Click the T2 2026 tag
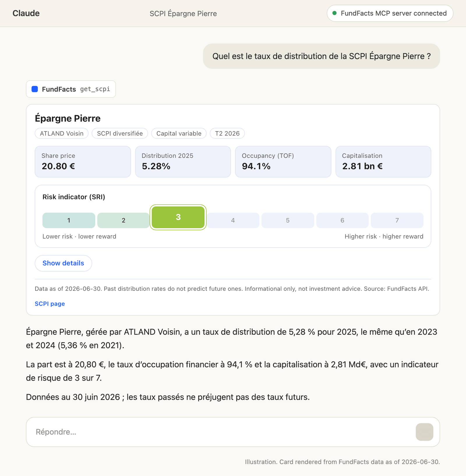This screenshot has width=466, height=476. tap(227, 134)
